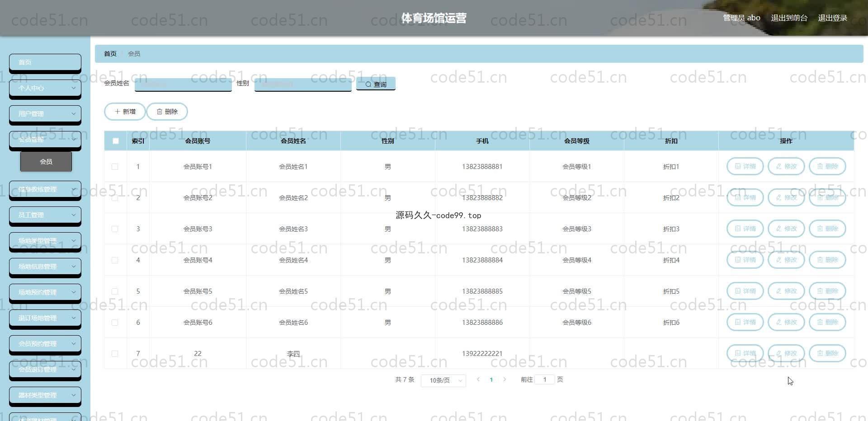
Task: Click 退出登录 link
Action: pyautogui.click(x=832, y=18)
